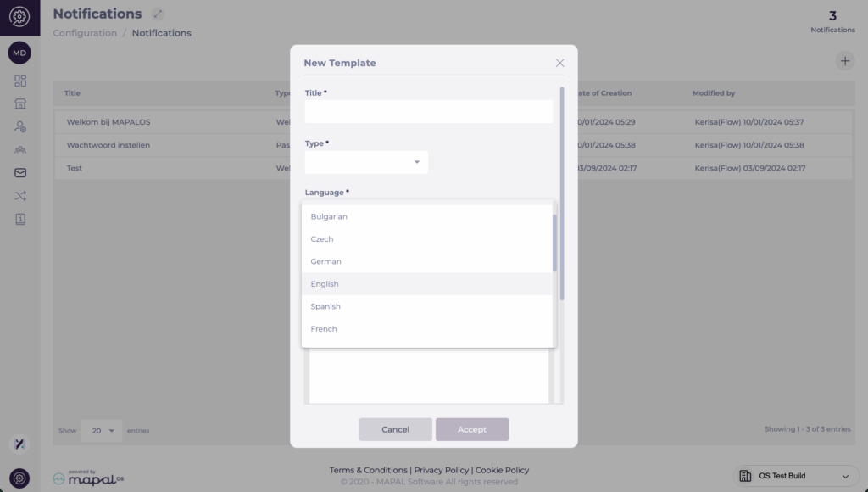
Task: Close the New Template dialog
Action: coord(559,63)
